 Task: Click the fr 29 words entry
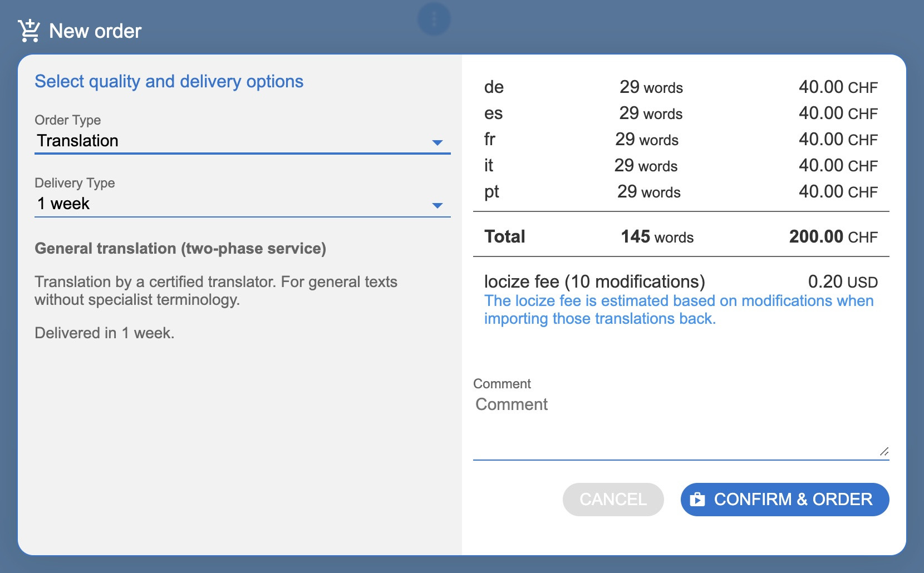(x=646, y=140)
